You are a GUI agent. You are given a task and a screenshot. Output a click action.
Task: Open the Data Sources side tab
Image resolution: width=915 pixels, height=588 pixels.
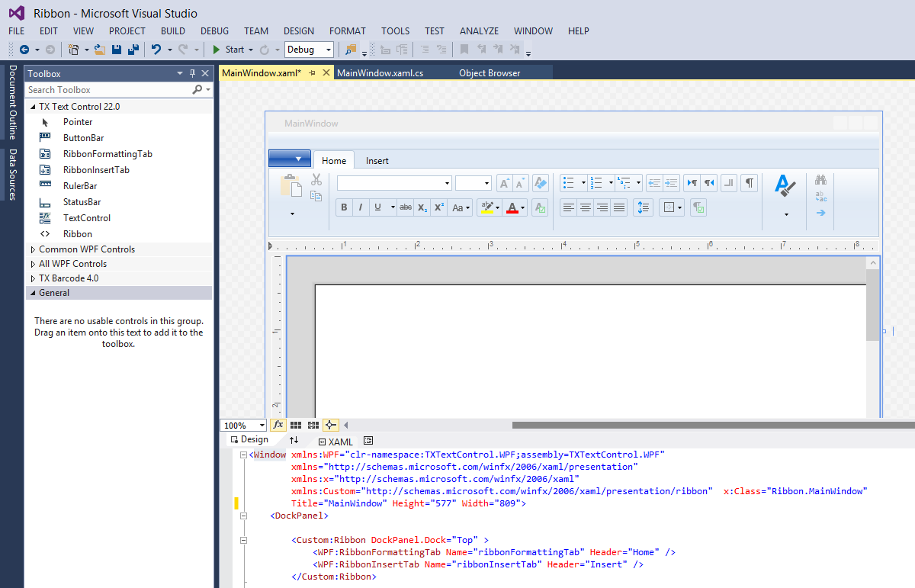(x=12, y=174)
